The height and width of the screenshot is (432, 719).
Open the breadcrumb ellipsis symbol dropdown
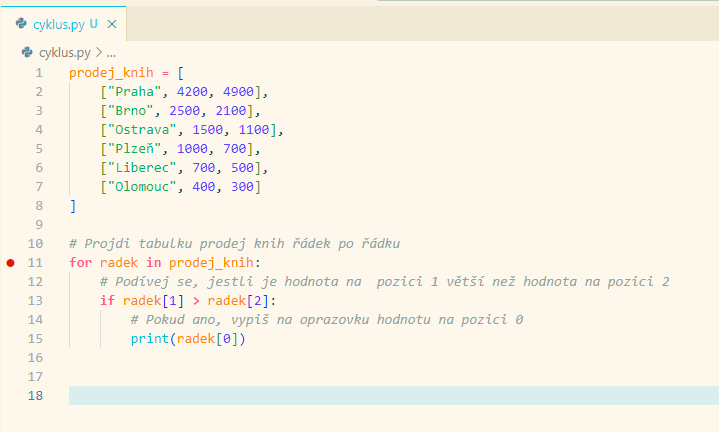111,52
